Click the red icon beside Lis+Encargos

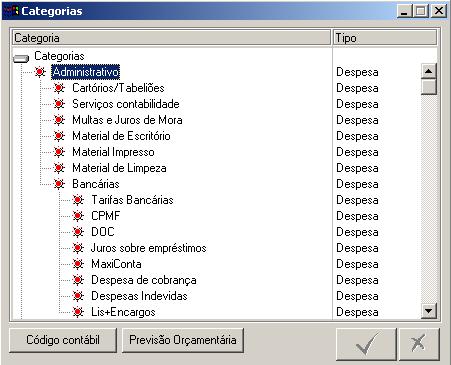tap(78, 312)
